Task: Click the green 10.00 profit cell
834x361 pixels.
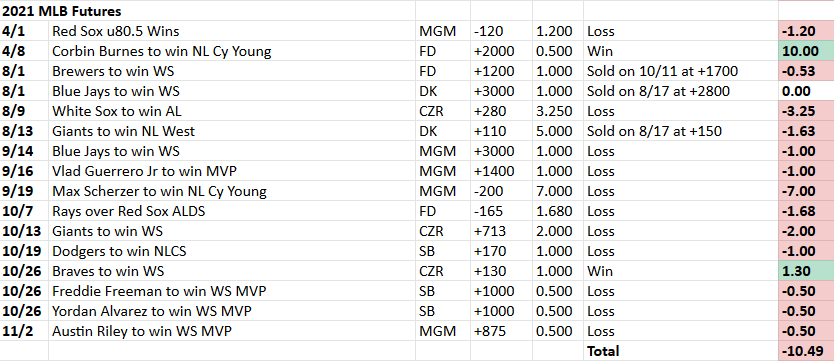Action: click(x=806, y=51)
